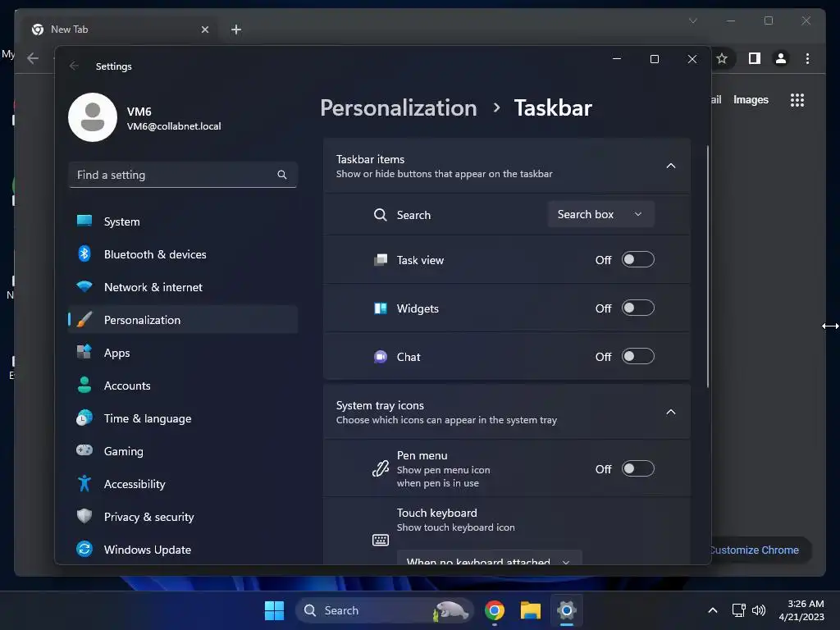Click the Settings gear on the taskbar
The height and width of the screenshot is (630, 840).
point(566,610)
